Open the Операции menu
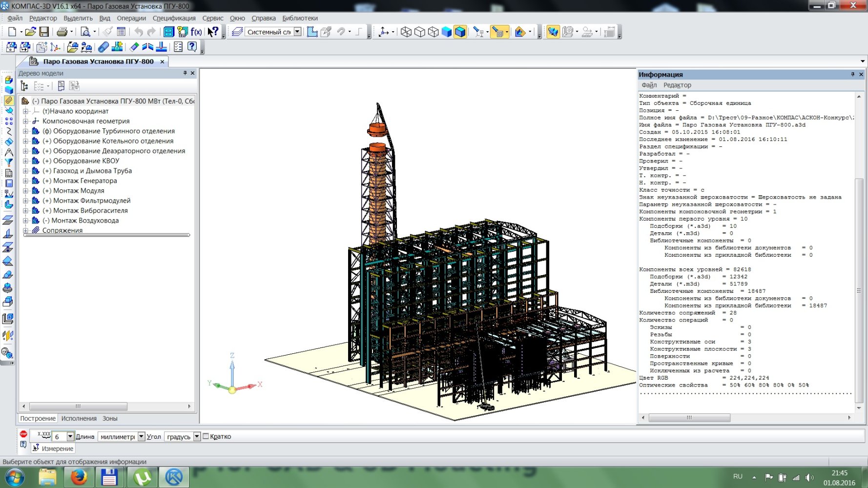This screenshot has width=868, height=488. click(131, 18)
